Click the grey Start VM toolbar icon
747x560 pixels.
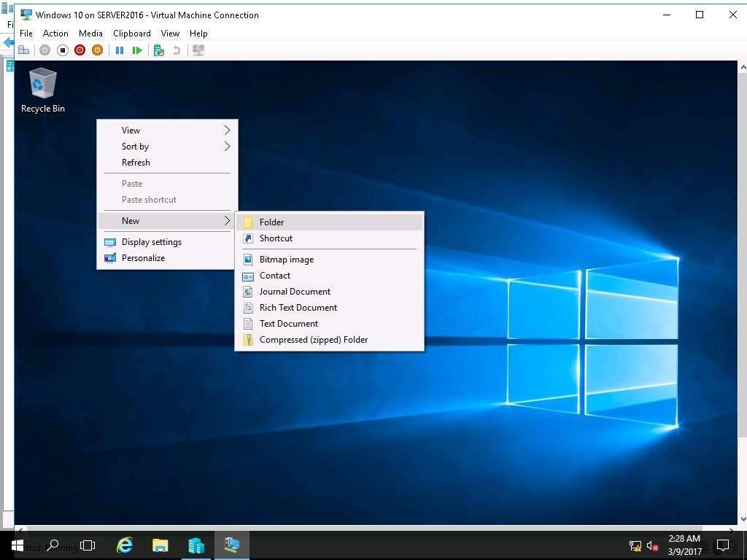click(44, 50)
